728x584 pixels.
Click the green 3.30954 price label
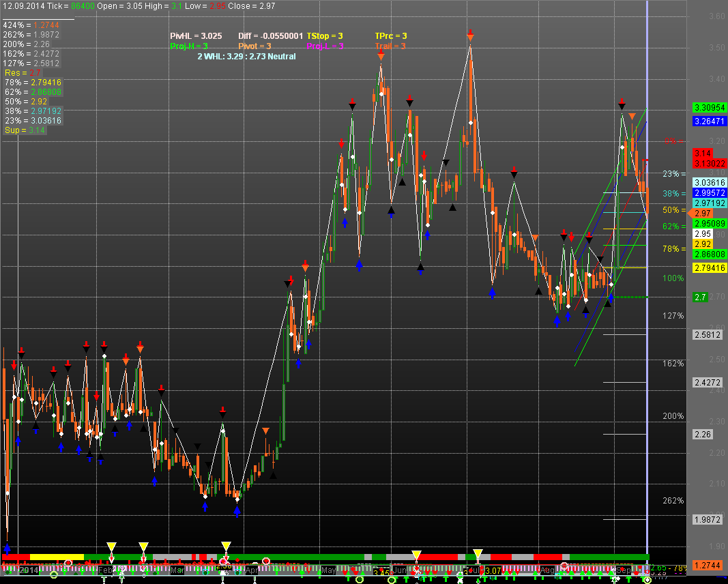pos(707,108)
